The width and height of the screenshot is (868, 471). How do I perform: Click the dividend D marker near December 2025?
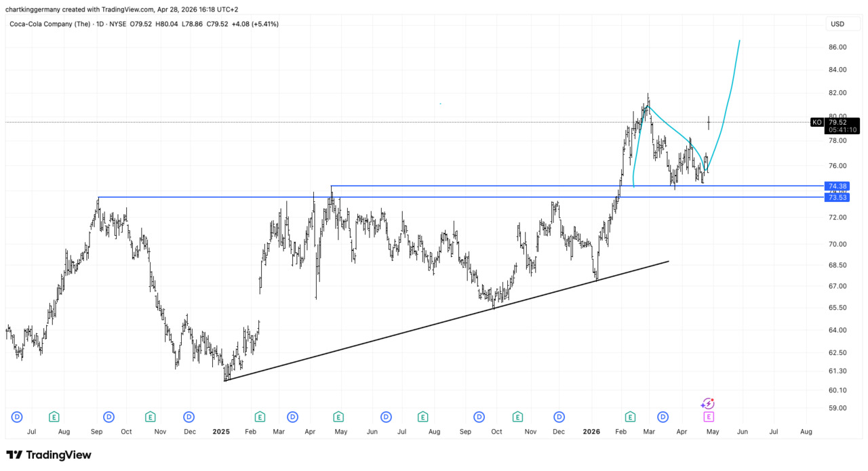pyautogui.click(x=559, y=416)
